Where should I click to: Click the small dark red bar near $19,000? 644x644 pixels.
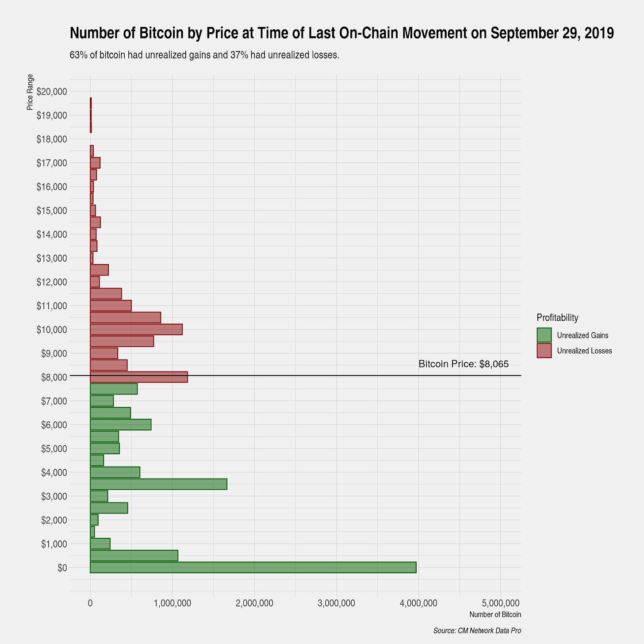coord(91,115)
